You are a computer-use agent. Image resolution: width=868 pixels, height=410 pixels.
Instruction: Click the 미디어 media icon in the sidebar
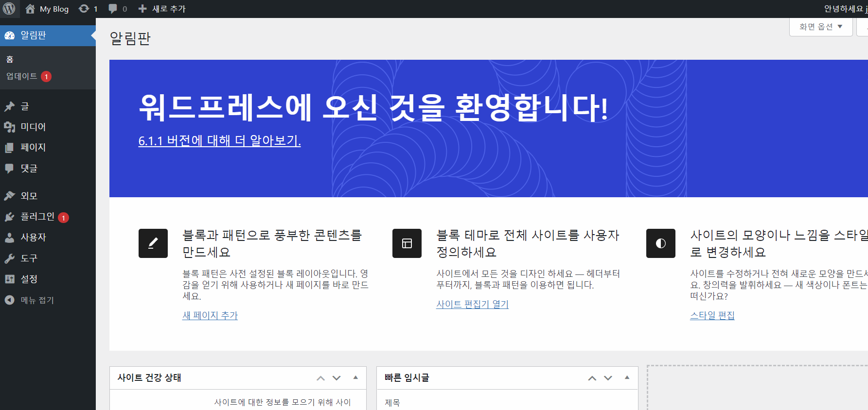[10, 127]
